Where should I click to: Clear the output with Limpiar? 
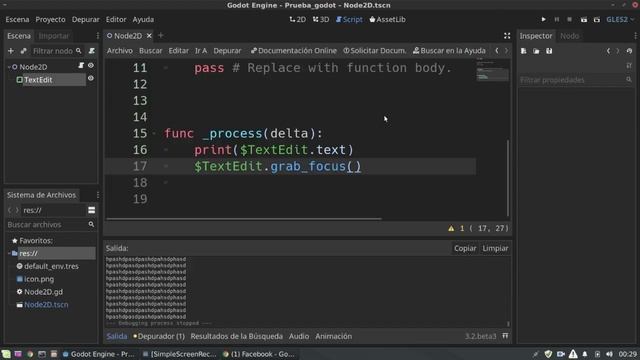495,248
